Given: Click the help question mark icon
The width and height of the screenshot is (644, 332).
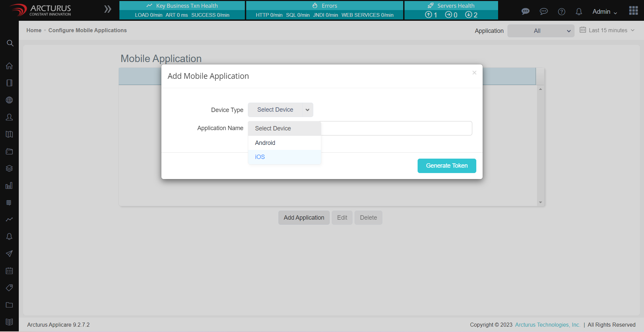Looking at the screenshot, I should [x=561, y=12].
